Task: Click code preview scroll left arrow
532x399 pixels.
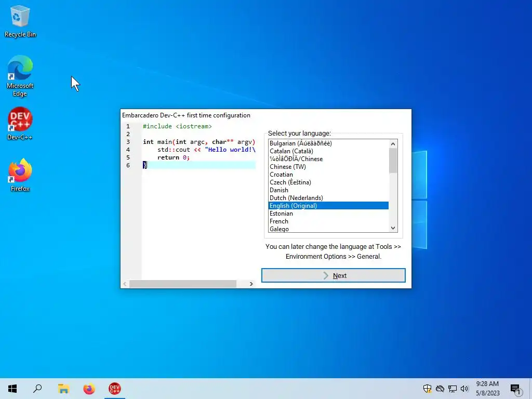Action: point(125,284)
